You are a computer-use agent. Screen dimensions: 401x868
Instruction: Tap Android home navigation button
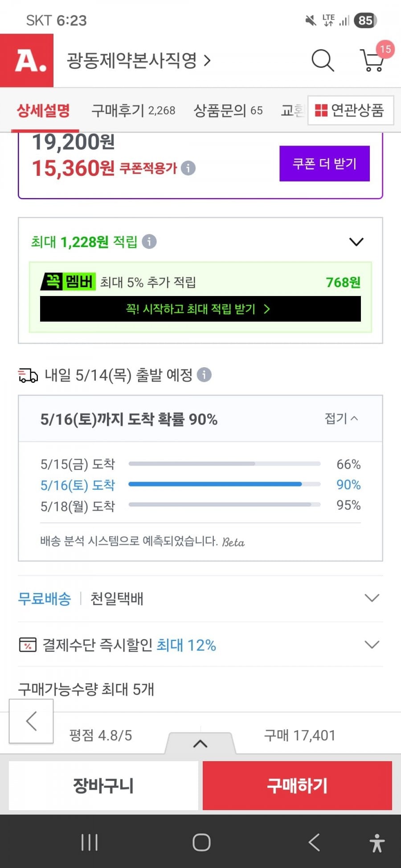pos(201,842)
